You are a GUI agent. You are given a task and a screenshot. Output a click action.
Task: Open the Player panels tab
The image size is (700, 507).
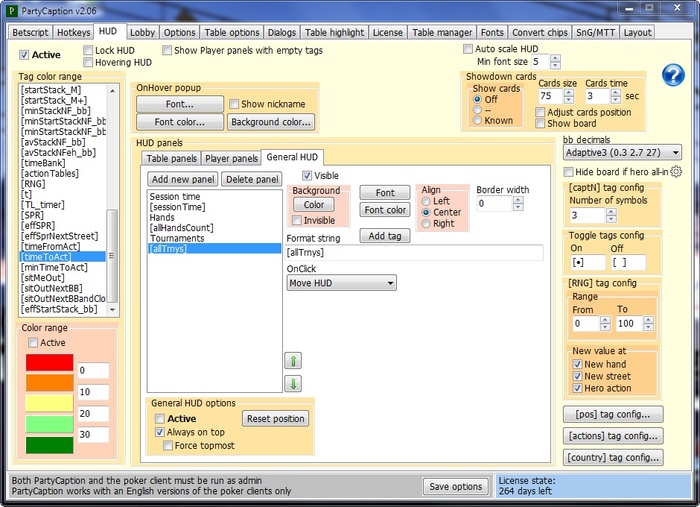click(231, 158)
